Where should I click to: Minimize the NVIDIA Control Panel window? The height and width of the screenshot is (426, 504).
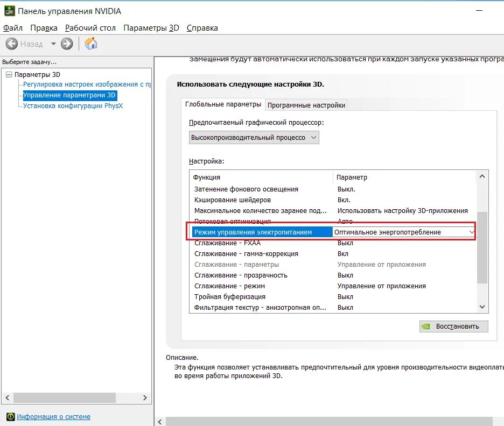point(479,11)
